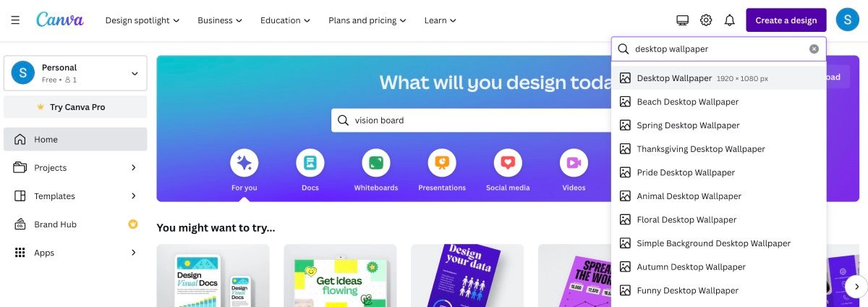Select the Docs category icon
868x307 pixels.
(310, 163)
